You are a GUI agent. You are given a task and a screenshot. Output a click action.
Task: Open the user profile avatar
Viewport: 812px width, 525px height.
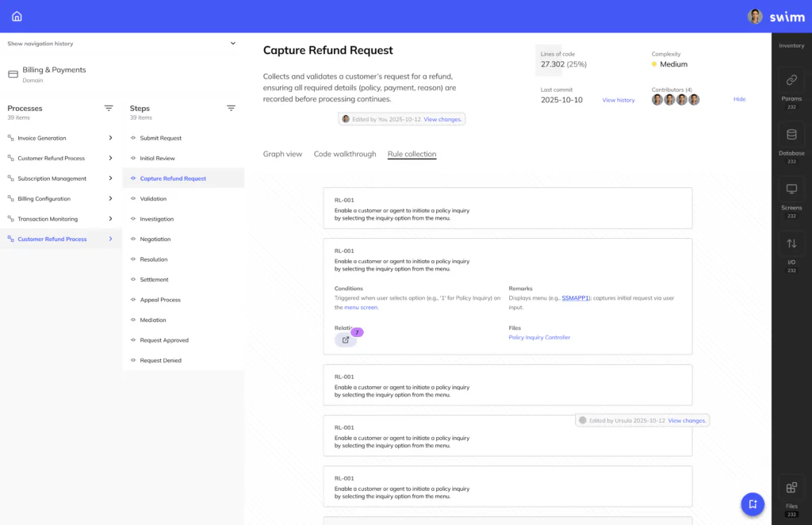click(755, 16)
